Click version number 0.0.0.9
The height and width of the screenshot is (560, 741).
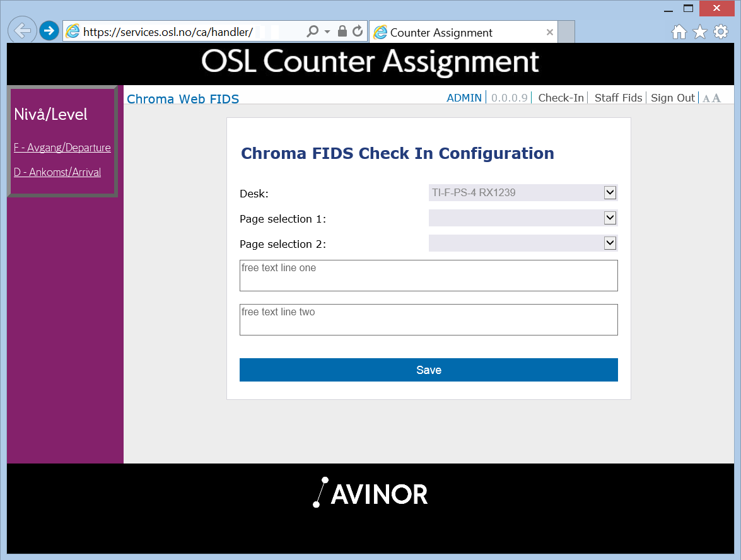click(x=509, y=98)
